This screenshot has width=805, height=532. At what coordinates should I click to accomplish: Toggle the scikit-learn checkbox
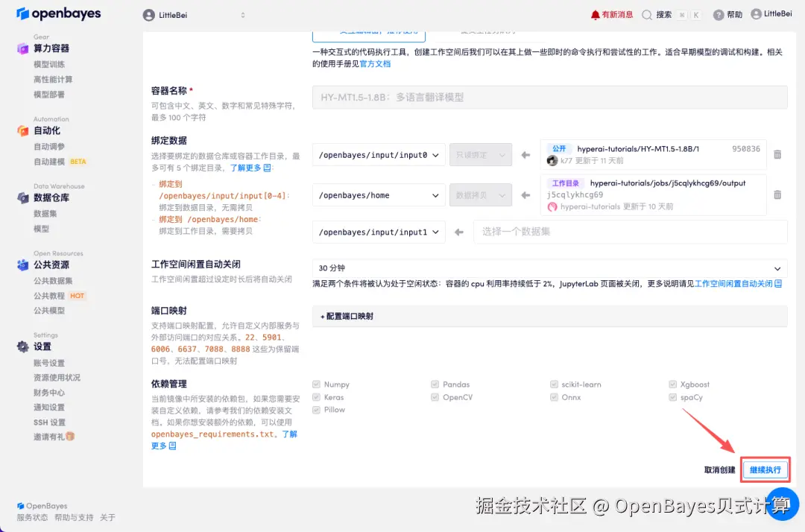[x=554, y=384]
